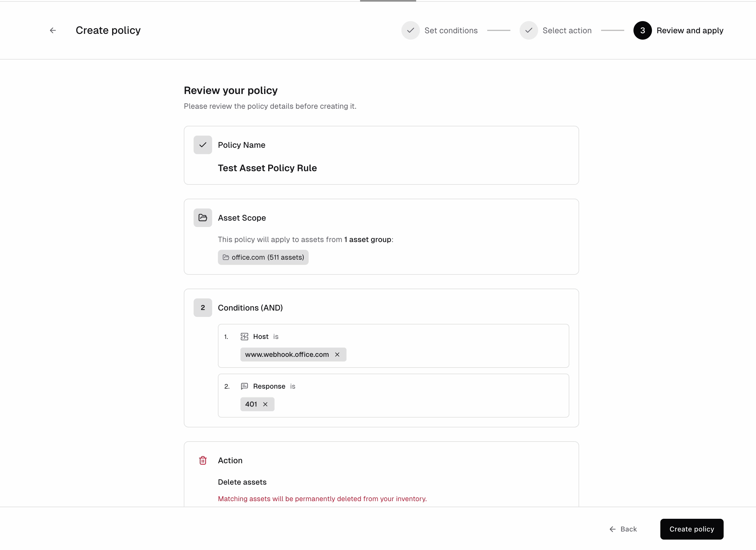
Task: Open the office.com asset group chip
Action: tap(263, 257)
